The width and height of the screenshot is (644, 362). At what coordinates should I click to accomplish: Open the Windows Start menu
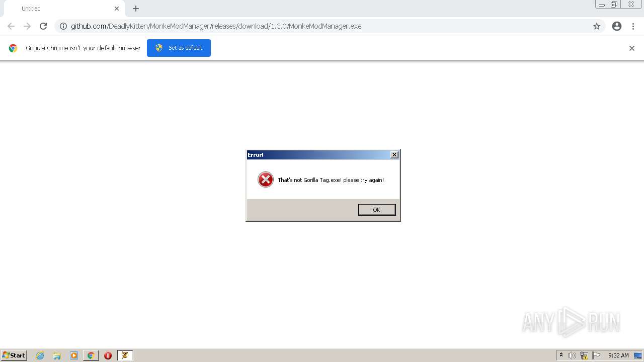pyautogui.click(x=14, y=355)
